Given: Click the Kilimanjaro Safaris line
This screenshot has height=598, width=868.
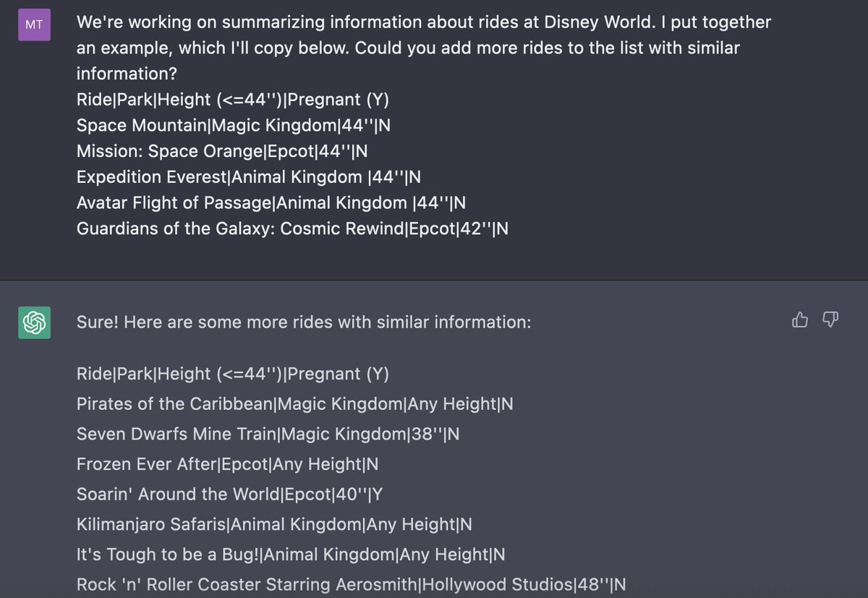Looking at the screenshot, I should pos(275,524).
